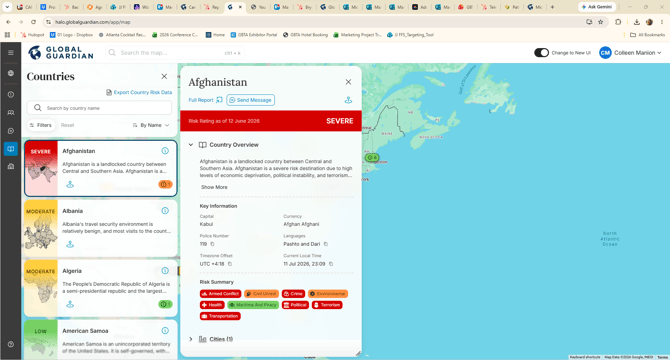Select the Civil Unrest risk tag

click(262, 294)
